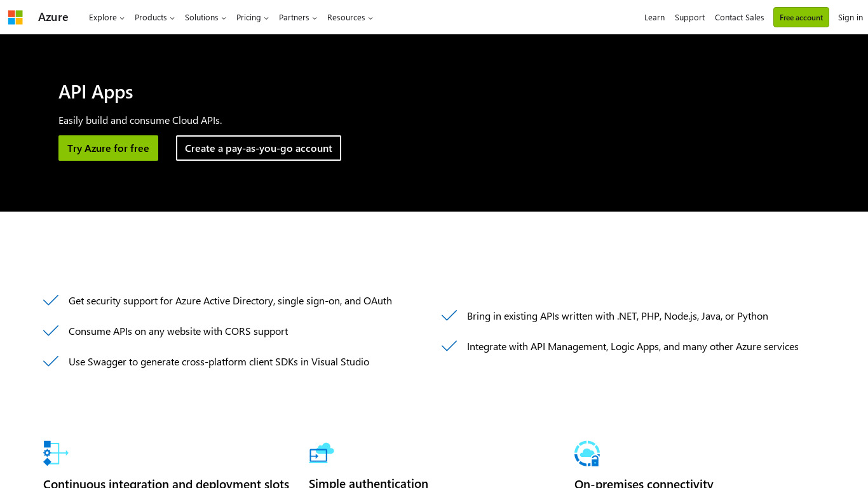Click 'Bring in existing APIs' text
The height and width of the screenshot is (488, 868).
pyautogui.click(x=618, y=316)
